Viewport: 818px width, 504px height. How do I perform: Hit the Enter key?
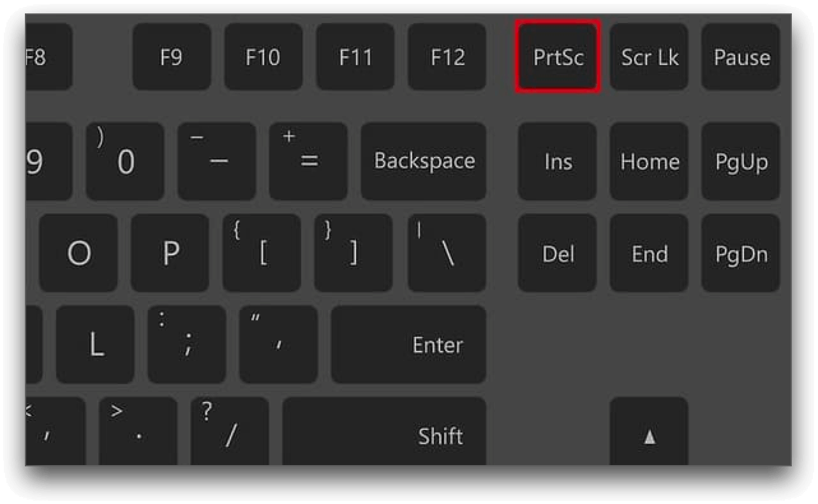click(409, 345)
